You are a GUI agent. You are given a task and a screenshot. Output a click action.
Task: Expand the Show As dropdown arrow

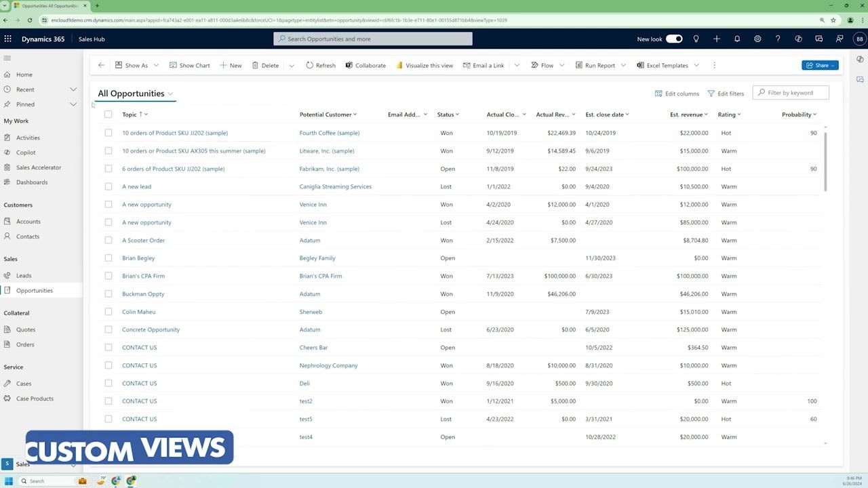click(156, 65)
